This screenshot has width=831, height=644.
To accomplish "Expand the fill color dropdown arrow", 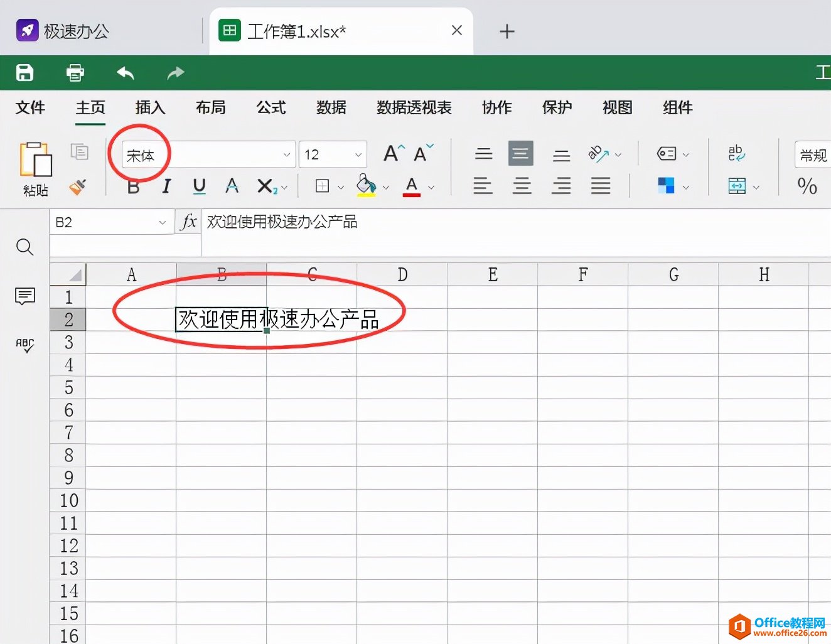I will pos(385,186).
